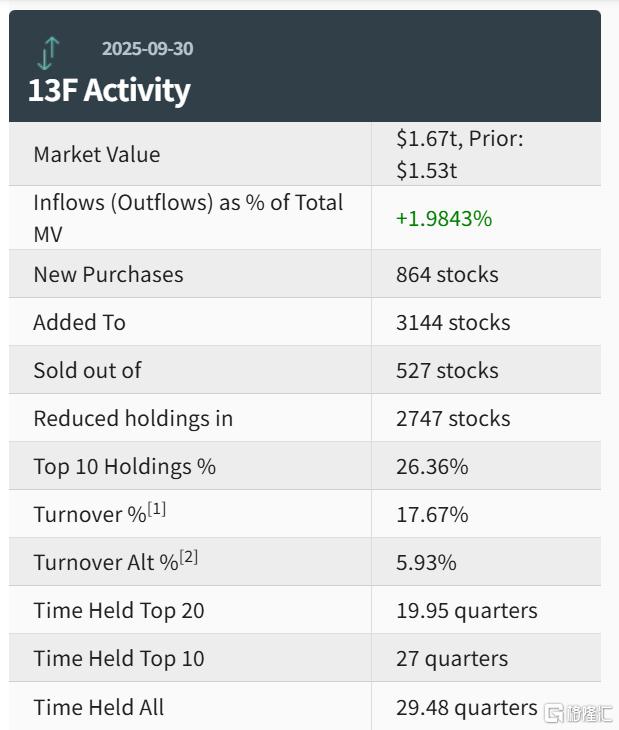Image resolution: width=619 pixels, height=730 pixels.
Task: Select the Top 10 Holdings % value 26.36%
Action: (x=432, y=466)
